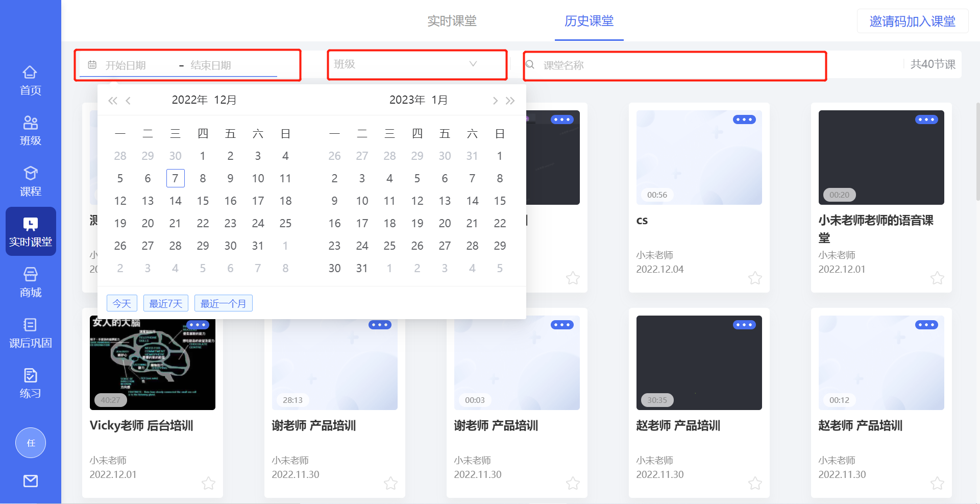
Task: Toggle favorite on 小未老师老师的语音课堂
Action: pos(937,278)
